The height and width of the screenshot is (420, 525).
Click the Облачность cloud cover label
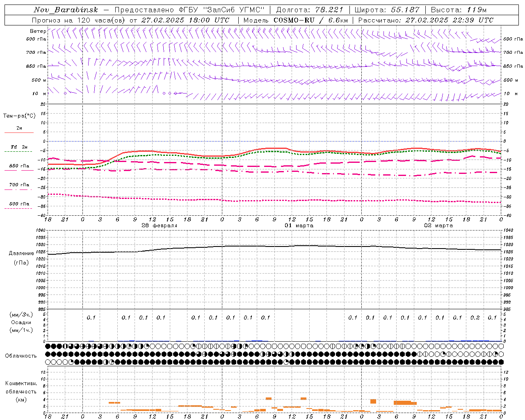tap(21, 356)
